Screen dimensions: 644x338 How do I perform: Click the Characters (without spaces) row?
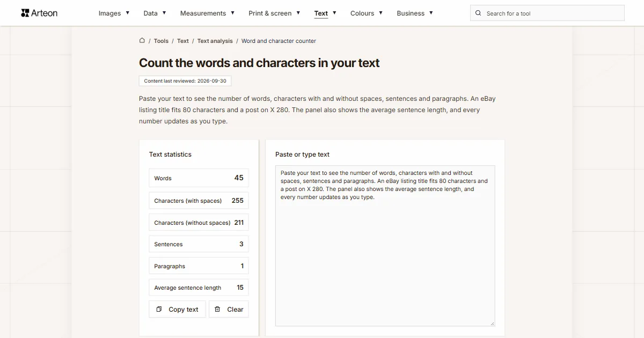[x=199, y=222]
